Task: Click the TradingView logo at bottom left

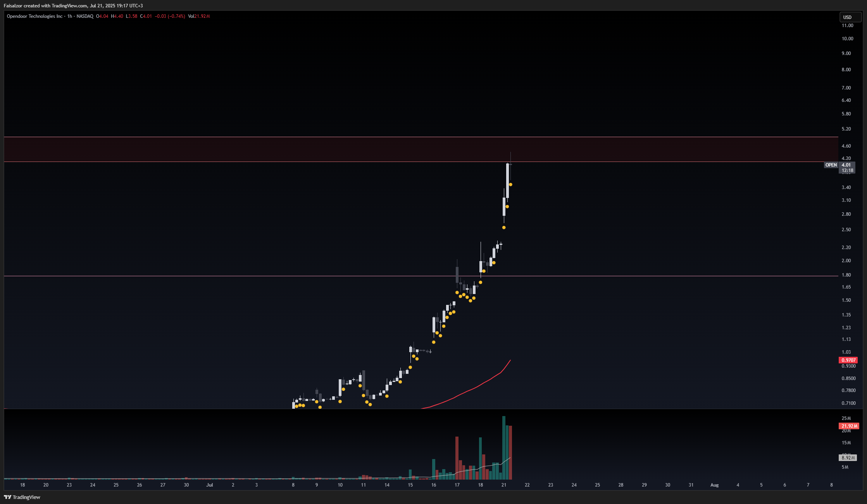Action: click(22, 497)
